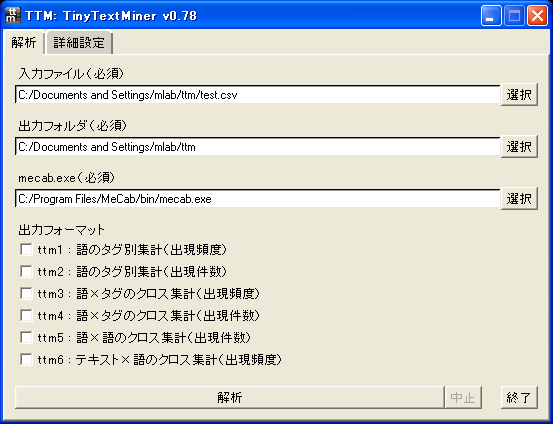Click the 中止 stop button
Image resolution: width=553 pixels, height=424 pixels.
463,398
